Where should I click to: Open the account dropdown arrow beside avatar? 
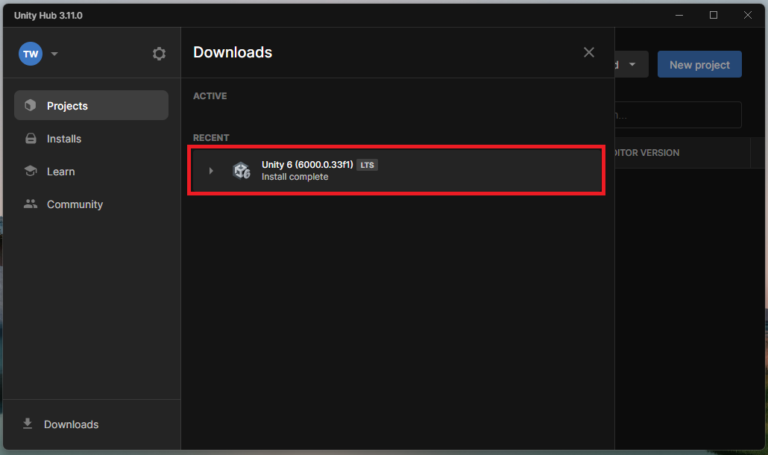[54, 54]
